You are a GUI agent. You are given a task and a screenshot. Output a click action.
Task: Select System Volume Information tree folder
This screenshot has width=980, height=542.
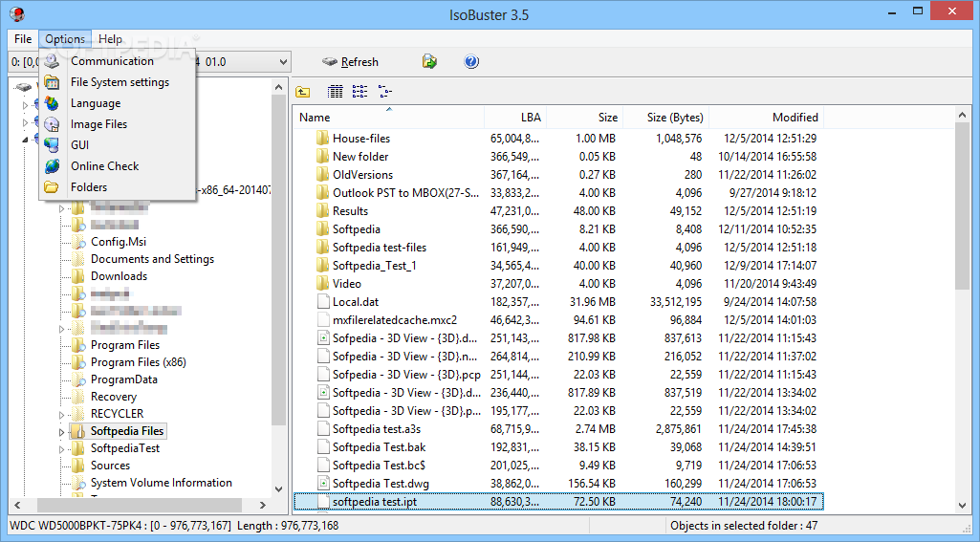(x=161, y=483)
